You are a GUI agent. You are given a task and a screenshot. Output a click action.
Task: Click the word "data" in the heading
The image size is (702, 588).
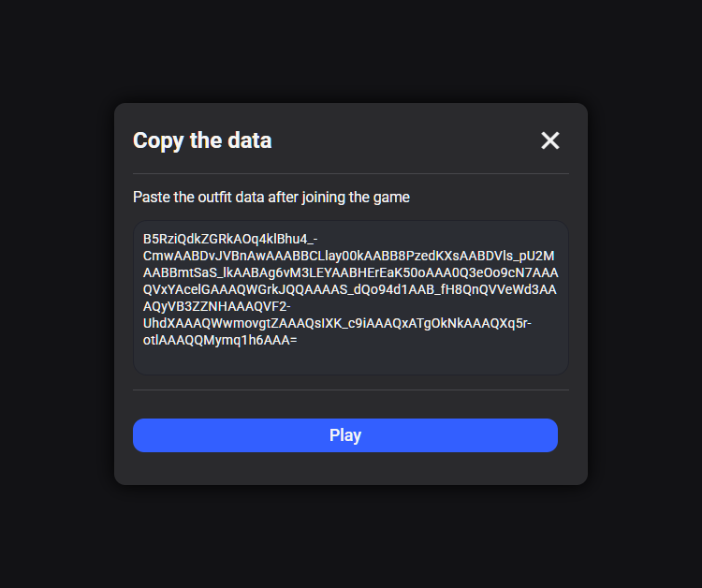pos(250,140)
